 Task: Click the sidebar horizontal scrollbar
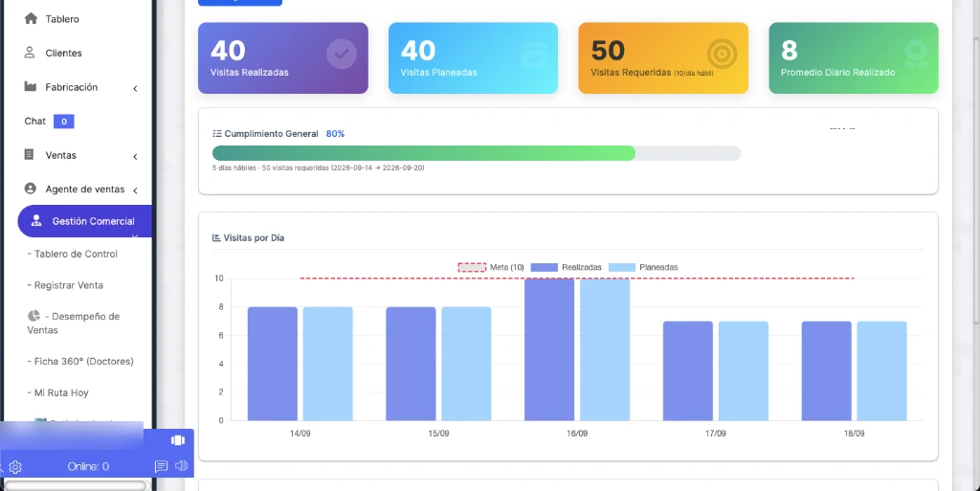(x=75, y=485)
